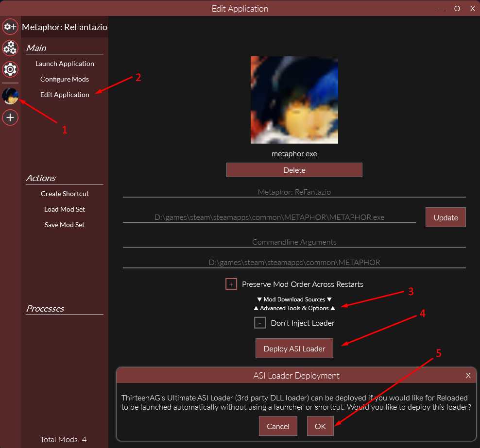Confirm ASI Loader deployment with OK
The height and width of the screenshot is (448, 480).
pos(320,426)
